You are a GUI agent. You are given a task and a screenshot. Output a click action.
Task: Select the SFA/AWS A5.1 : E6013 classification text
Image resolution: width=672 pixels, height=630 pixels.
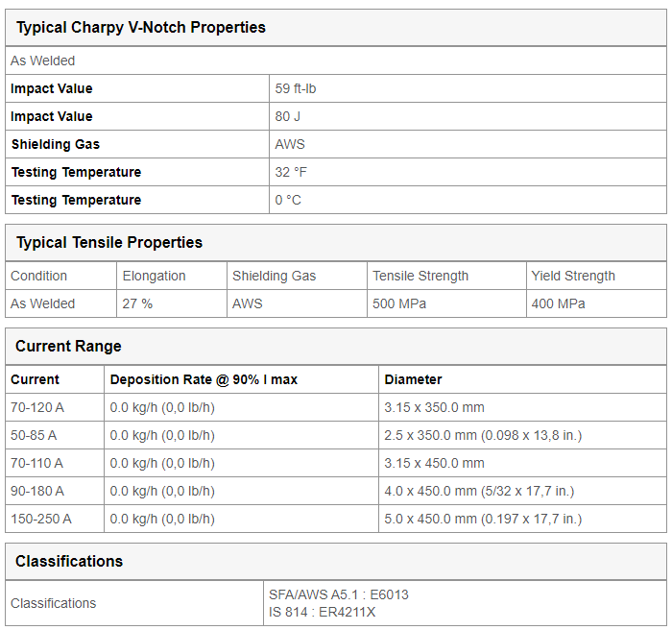339,594
